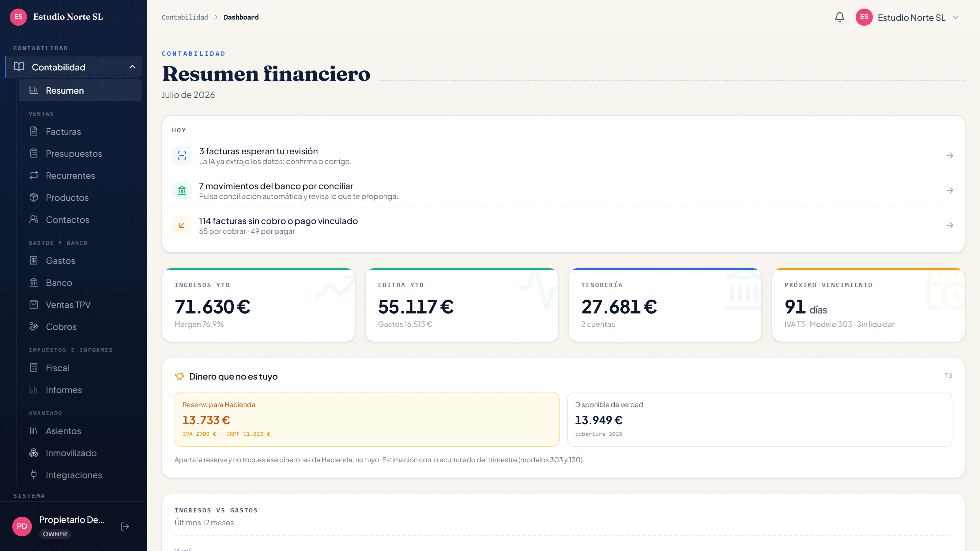
Task: Click the Informes chart icon
Action: 34,390
